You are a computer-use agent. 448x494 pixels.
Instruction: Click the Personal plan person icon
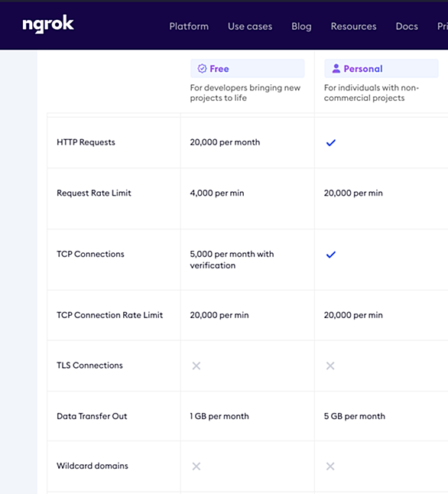coord(336,68)
